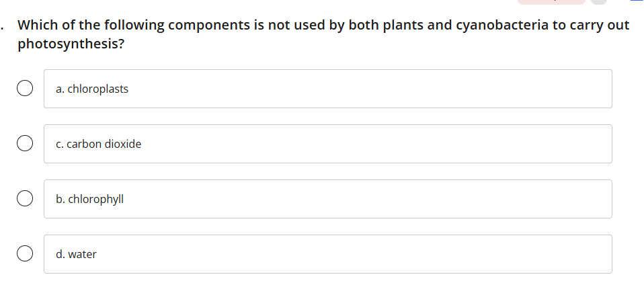Click empty space inside the chloroplasts answer box
The image size is (644, 287).
click(x=370, y=89)
